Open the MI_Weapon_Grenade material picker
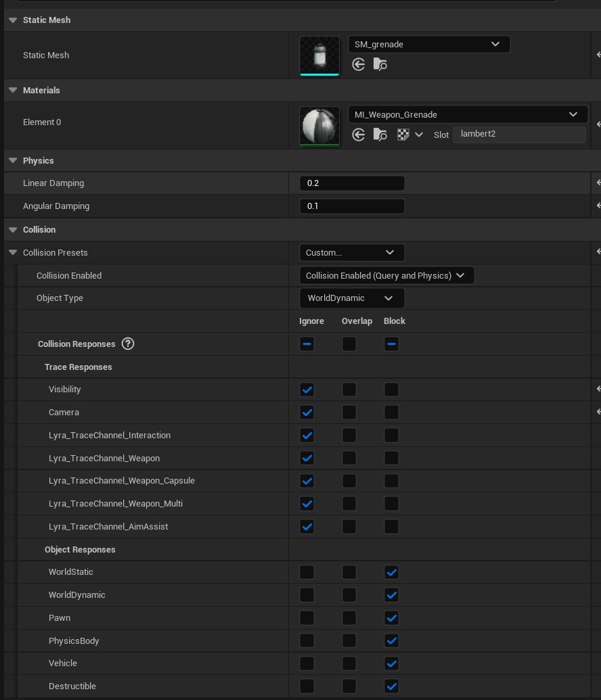 (467, 115)
